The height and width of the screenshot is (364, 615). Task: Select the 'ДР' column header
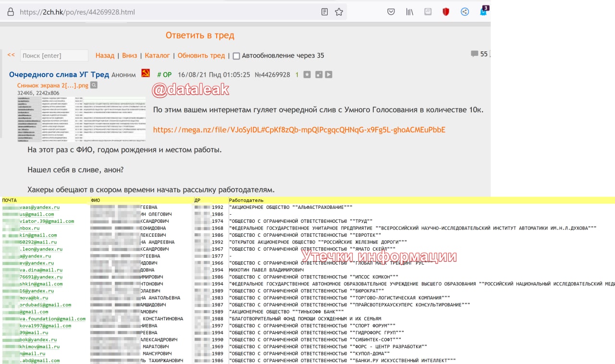pyautogui.click(x=197, y=200)
